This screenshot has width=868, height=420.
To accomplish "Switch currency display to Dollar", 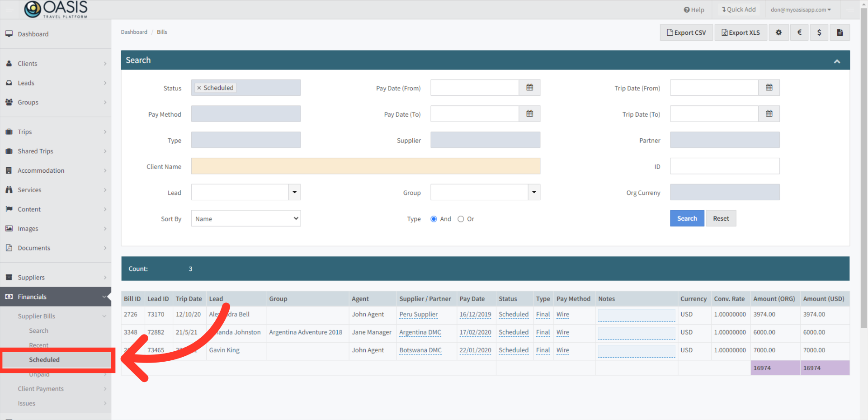I will coord(819,32).
